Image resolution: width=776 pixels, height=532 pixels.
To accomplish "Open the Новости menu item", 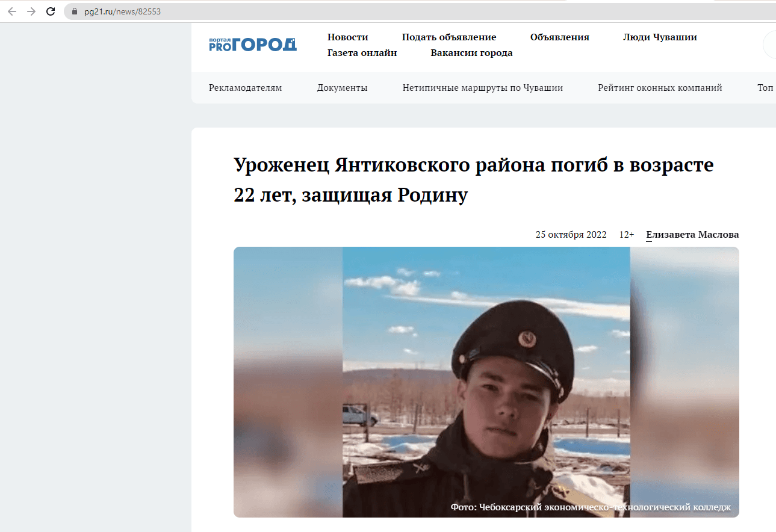I will tap(348, 37).
